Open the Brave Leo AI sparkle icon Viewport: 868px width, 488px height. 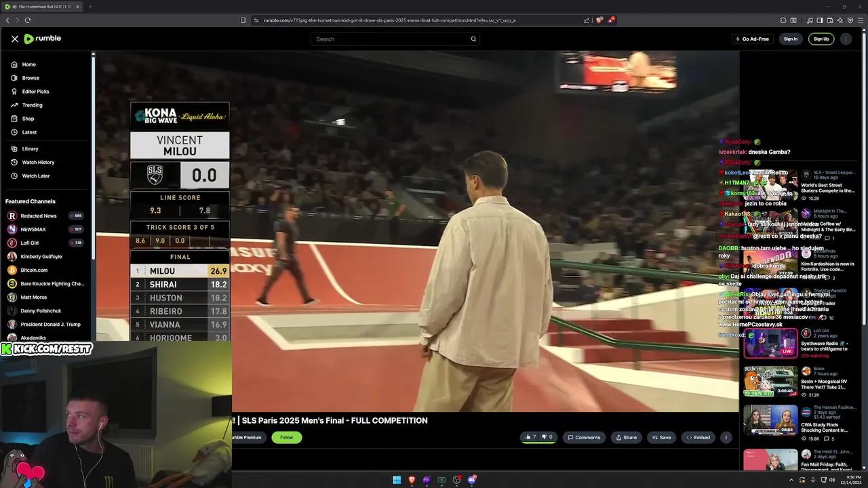840,20
